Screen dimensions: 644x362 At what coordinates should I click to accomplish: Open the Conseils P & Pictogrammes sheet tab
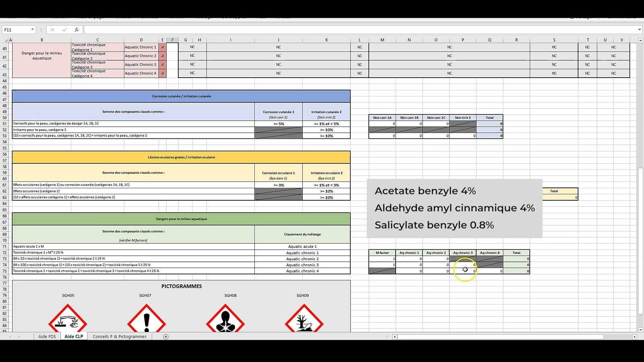tap(120, 337)
